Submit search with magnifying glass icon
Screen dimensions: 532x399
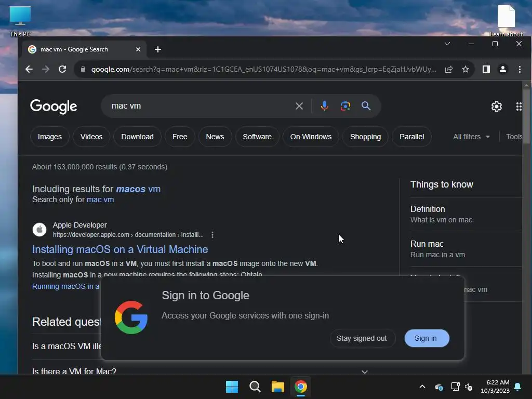coord(366,106)
